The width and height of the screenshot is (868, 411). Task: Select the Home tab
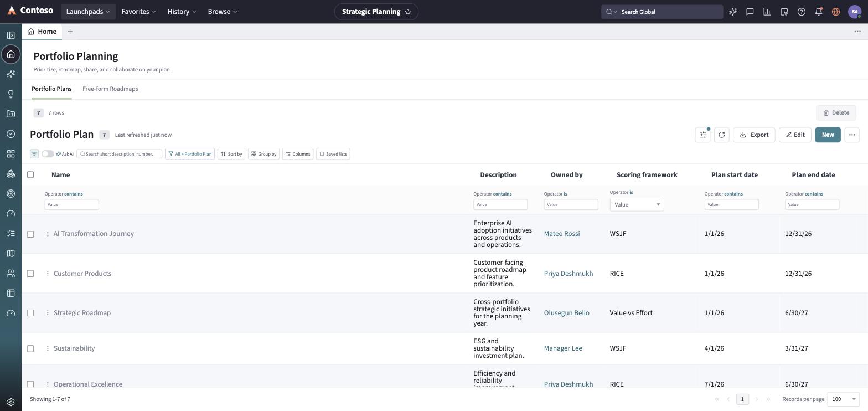click(x=42, y=32)
